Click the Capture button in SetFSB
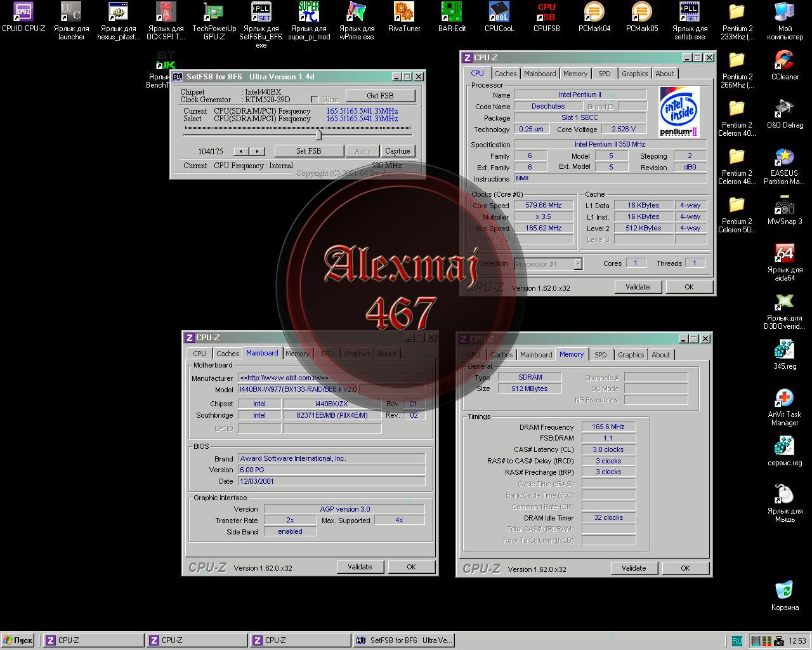 398,151
